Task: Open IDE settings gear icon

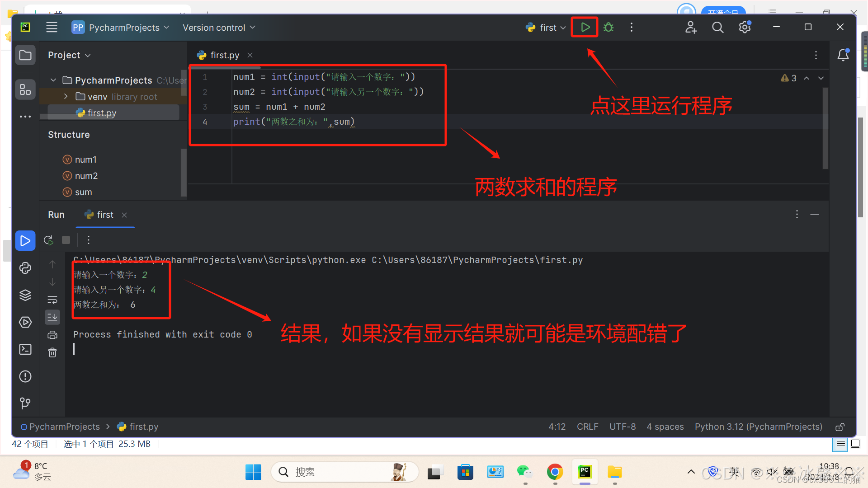Action: [745, 28]
